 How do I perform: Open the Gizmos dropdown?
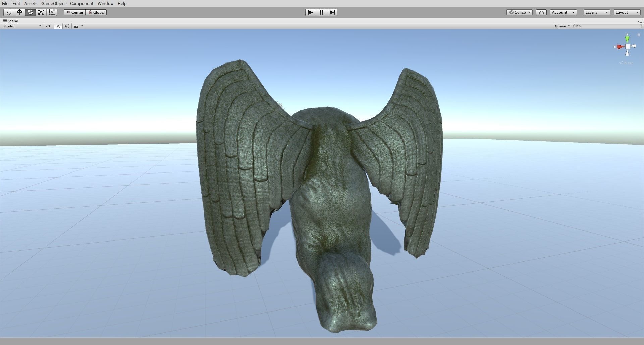coord(562,26)
